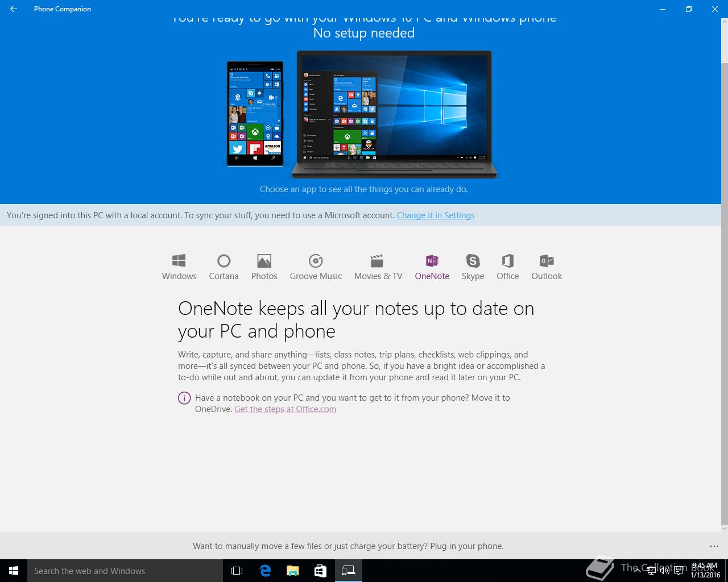
Task: Choose the Skype icon
Action: [x=473, y=261]
